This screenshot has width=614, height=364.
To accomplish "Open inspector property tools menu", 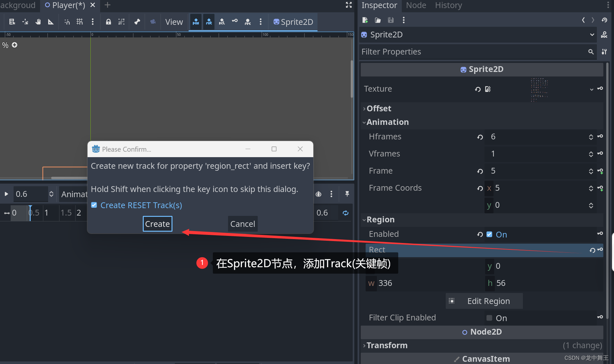I will tap(604, 52).
